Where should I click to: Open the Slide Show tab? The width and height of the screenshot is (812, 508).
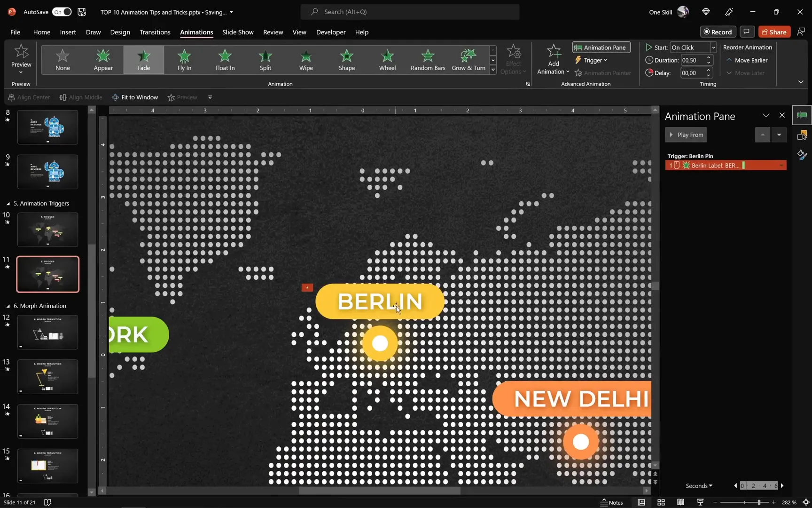[x=238, y=32]
